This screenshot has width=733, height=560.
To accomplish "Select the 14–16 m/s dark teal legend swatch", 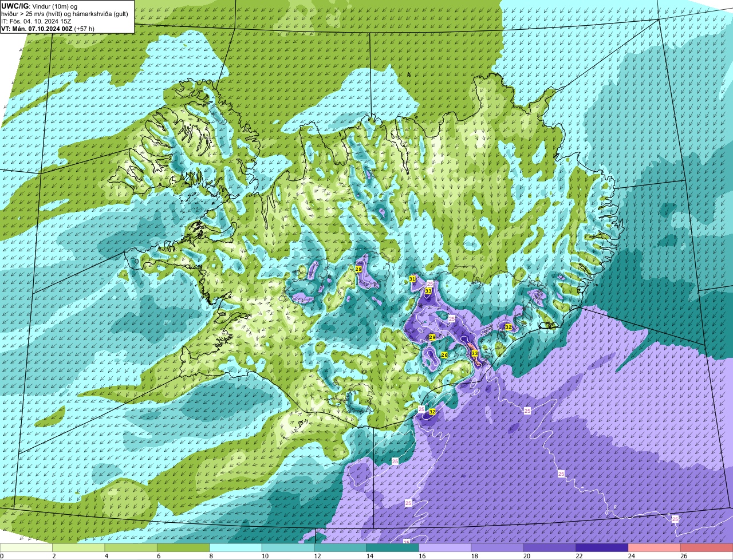I will pyautogui.click(x=392, y=547).
